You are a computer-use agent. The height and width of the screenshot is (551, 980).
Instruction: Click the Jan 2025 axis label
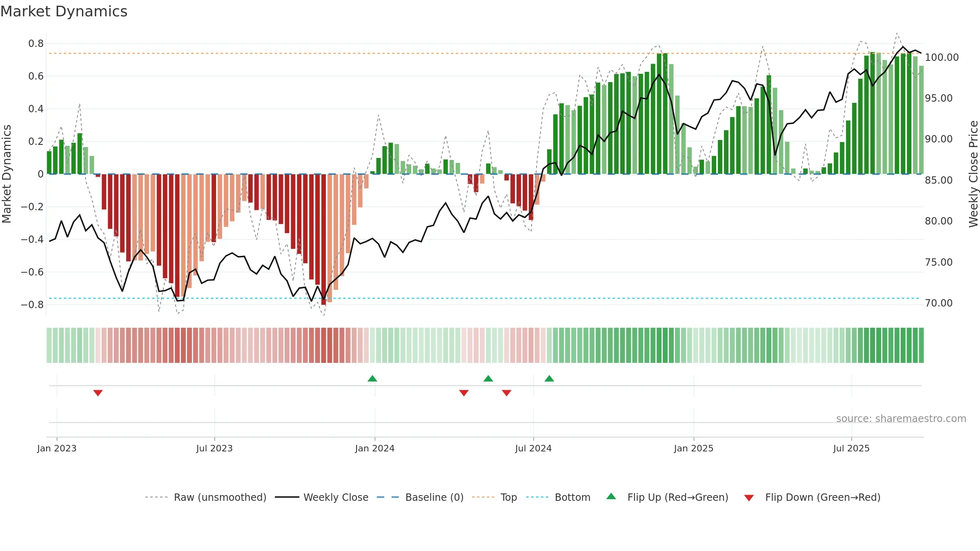694,448
